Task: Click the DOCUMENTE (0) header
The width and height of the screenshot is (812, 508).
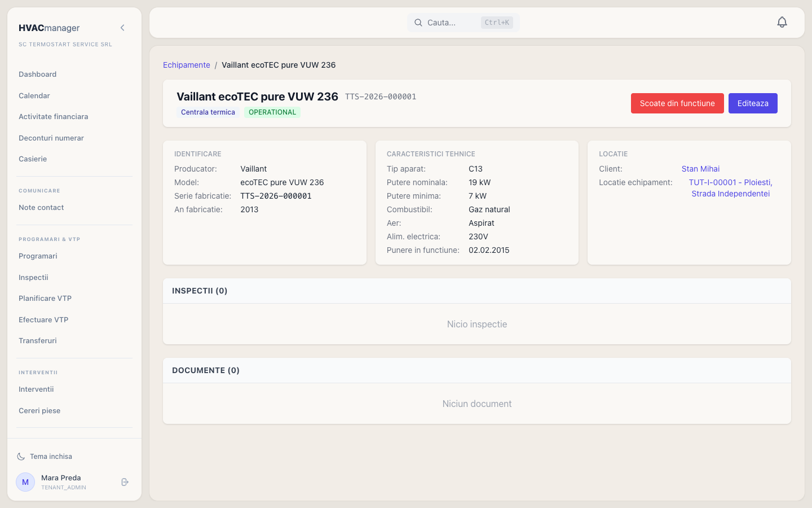Action: point(206,370)
